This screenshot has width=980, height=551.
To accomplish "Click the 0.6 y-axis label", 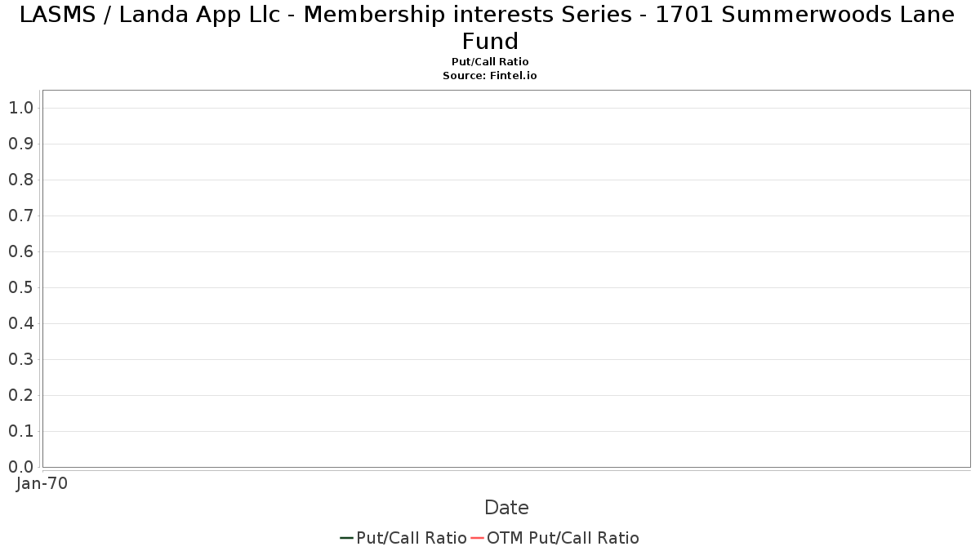I will pyautogui.click(x=20, y=251).
